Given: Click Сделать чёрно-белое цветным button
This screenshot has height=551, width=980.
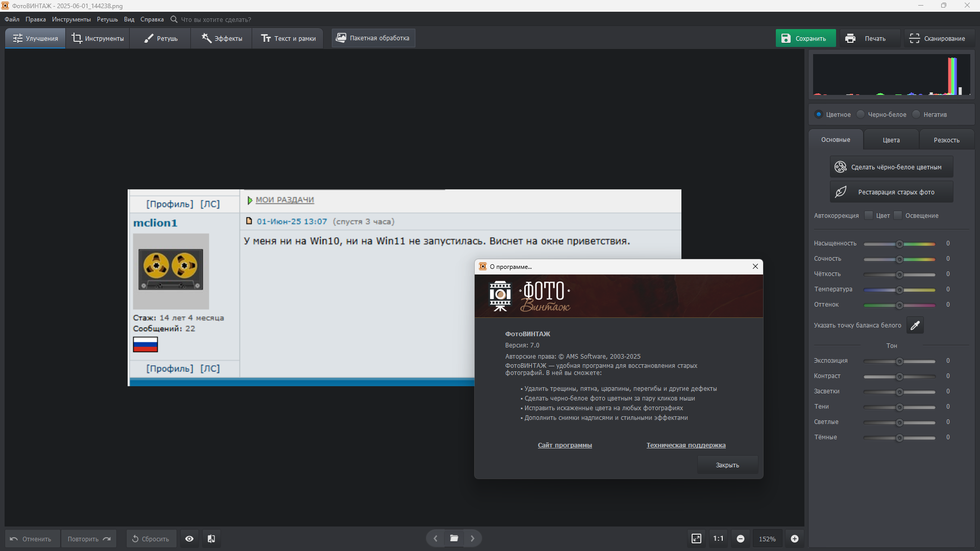Looking at the screenshot, I should click(891, 167).
